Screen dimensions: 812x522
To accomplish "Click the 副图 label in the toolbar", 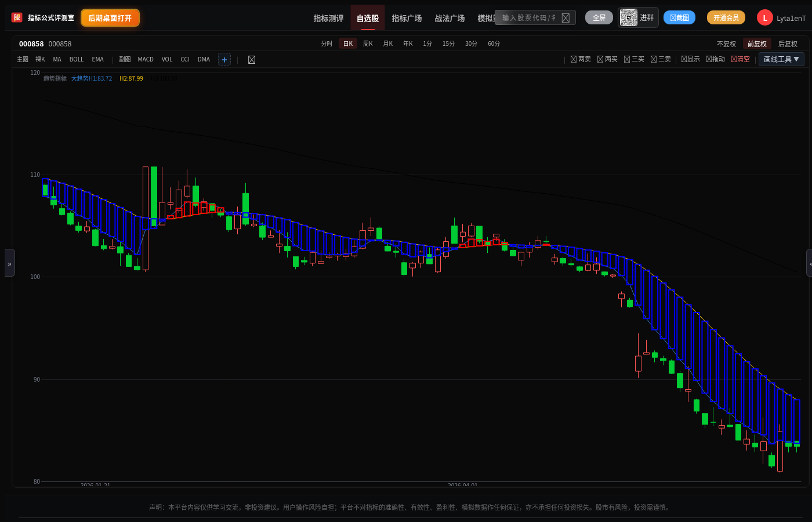I will (125, 59).
